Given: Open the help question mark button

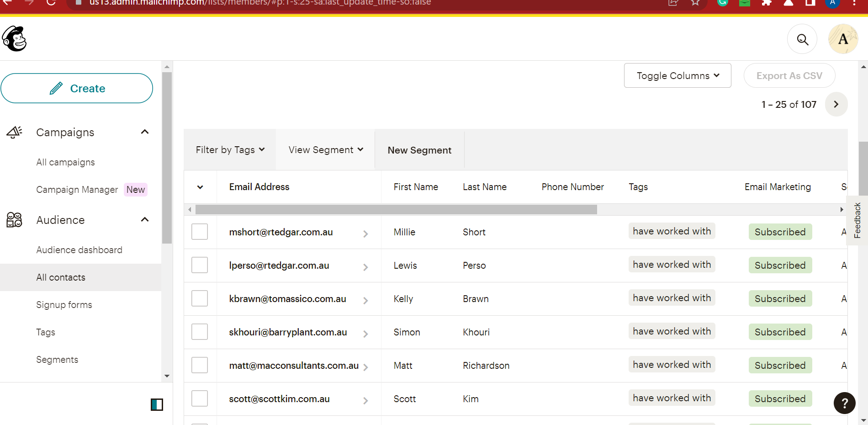Looking at the screenshot, I should pos(844,403).
